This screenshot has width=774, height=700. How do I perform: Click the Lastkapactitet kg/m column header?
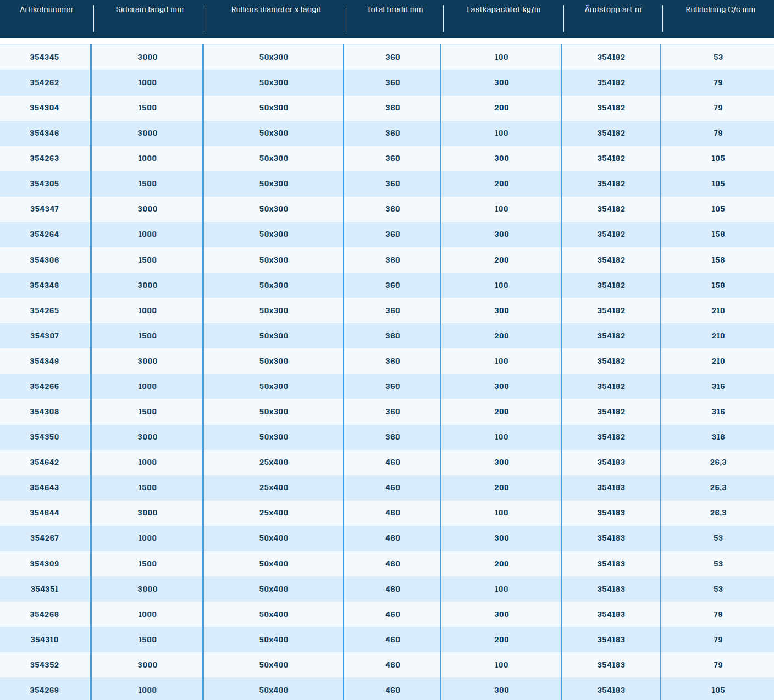click(504, 9)
